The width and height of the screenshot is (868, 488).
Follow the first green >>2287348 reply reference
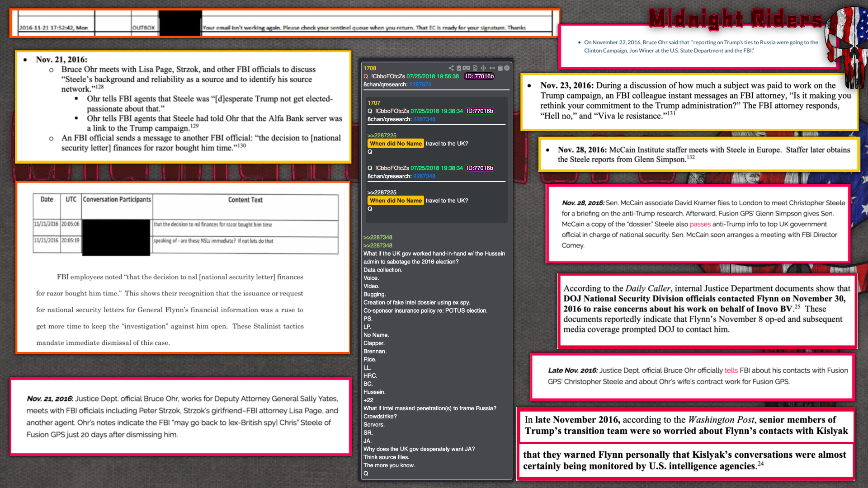378,237
